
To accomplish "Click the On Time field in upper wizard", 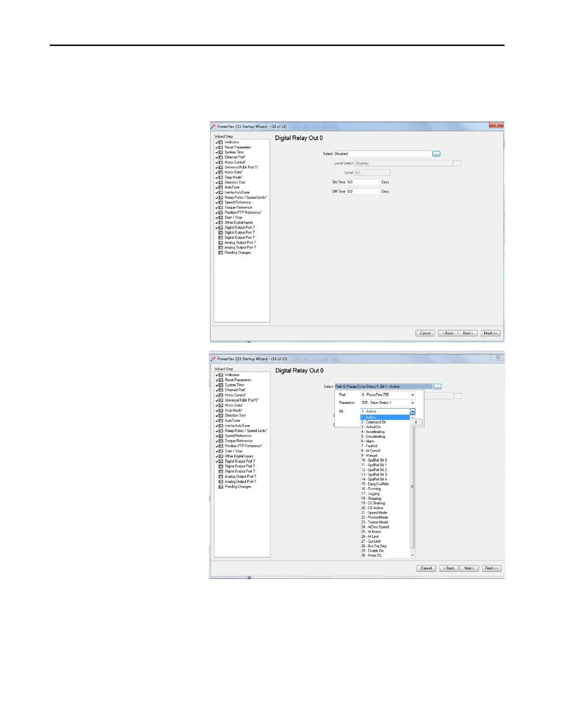I will pyautogui.click(x=363, y=182).
